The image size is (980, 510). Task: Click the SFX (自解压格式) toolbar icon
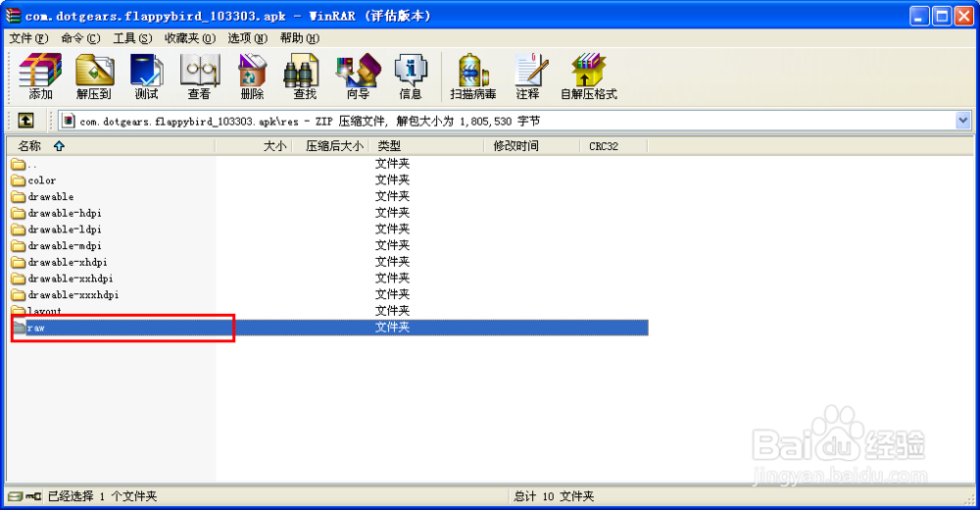point(589,76)
